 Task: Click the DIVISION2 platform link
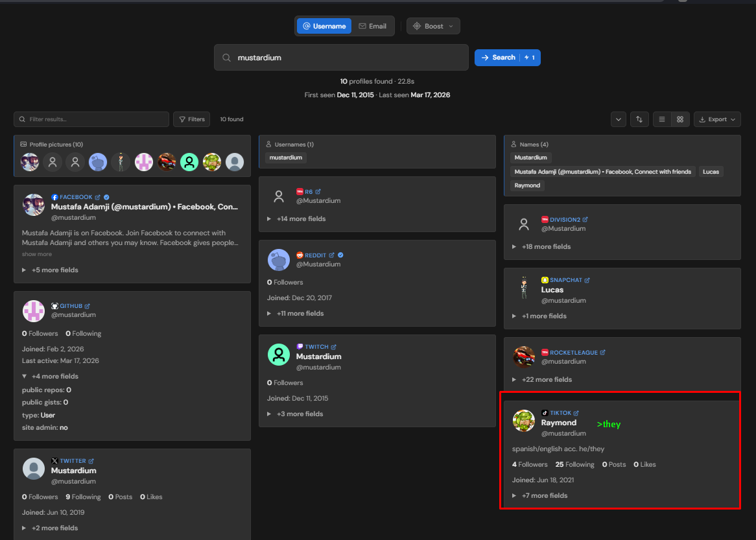click(565, 219)
